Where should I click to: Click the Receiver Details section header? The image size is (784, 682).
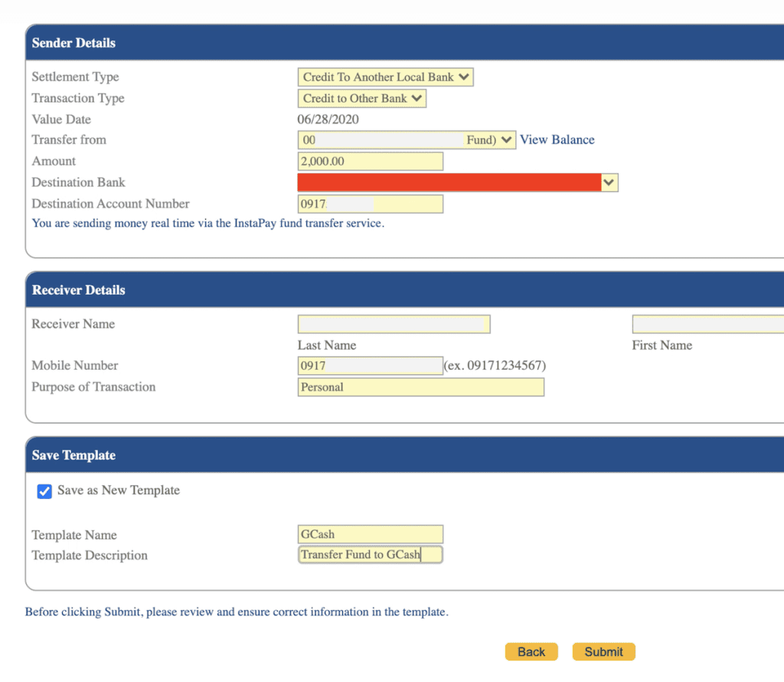click(x=78, y=290)
